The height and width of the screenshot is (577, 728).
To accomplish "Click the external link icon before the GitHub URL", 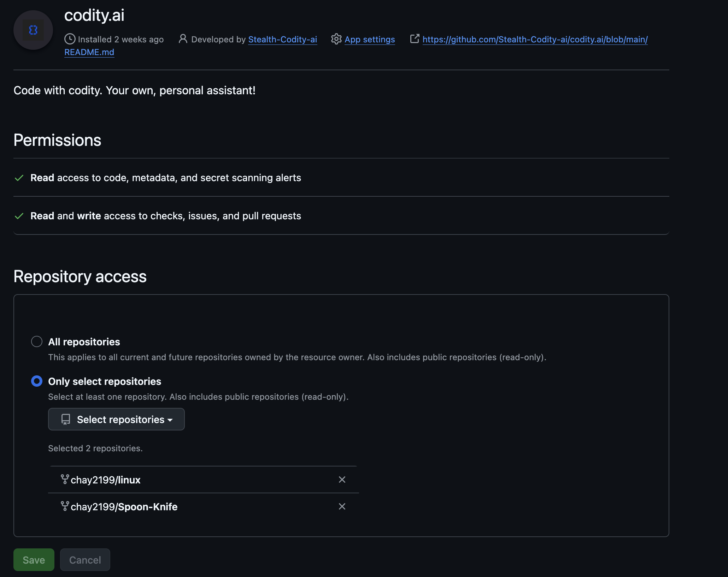I will [415, 39].
